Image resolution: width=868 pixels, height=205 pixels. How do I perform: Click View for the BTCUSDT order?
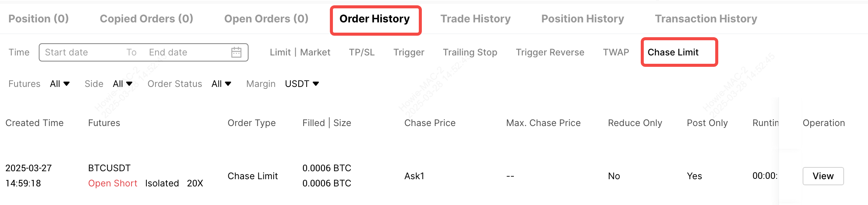click(x=823, y=176)
